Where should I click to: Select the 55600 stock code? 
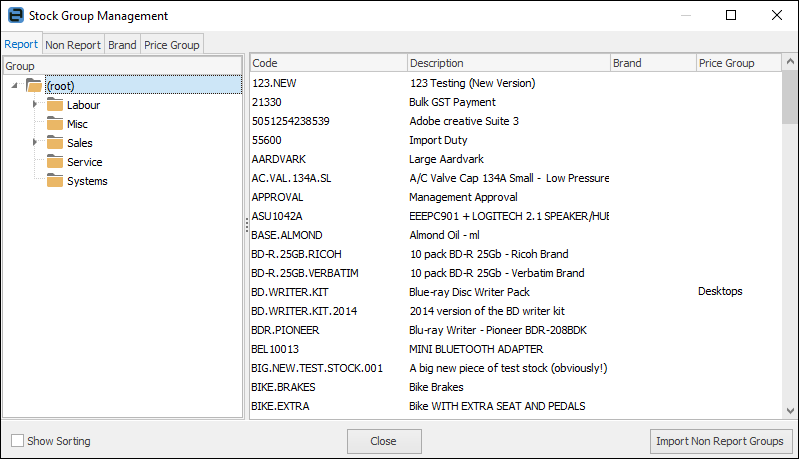pyautogui.click(x=267, y=140)
